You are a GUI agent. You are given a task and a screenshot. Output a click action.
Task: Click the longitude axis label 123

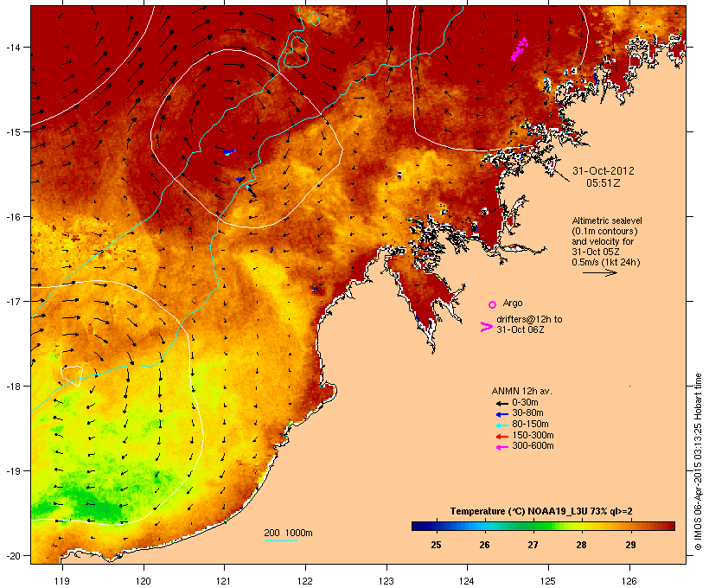(386, 581)
